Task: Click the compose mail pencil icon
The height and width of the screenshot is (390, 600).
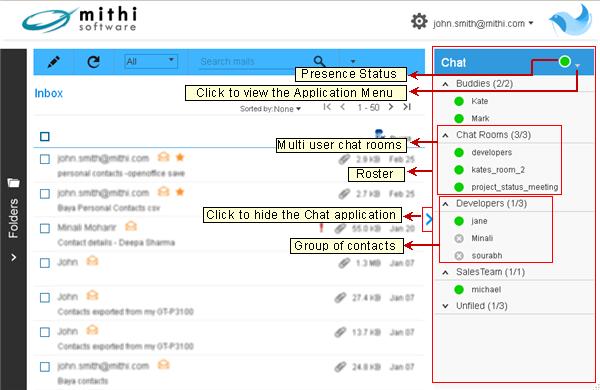Action: point(54,62)
